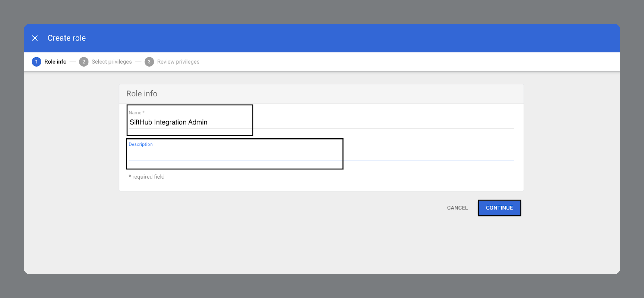Close the Create role dialog with X

point(35,38)
